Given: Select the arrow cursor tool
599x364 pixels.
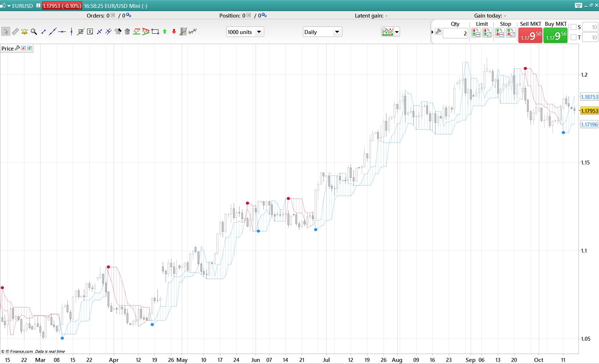Looking at the screenshot, I should (6, 32).
